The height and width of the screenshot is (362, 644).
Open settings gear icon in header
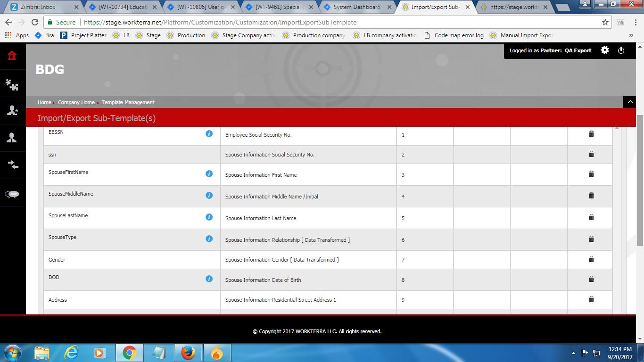point(605,50)
